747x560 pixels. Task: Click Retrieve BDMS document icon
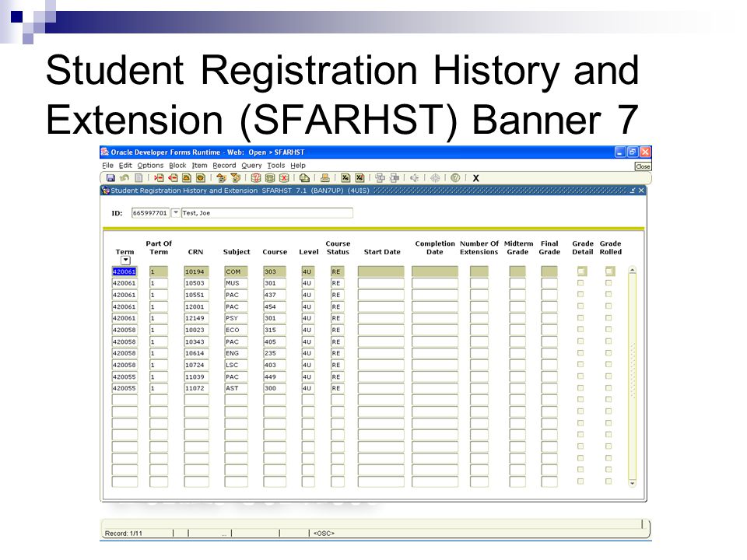[x=395, y=178]
